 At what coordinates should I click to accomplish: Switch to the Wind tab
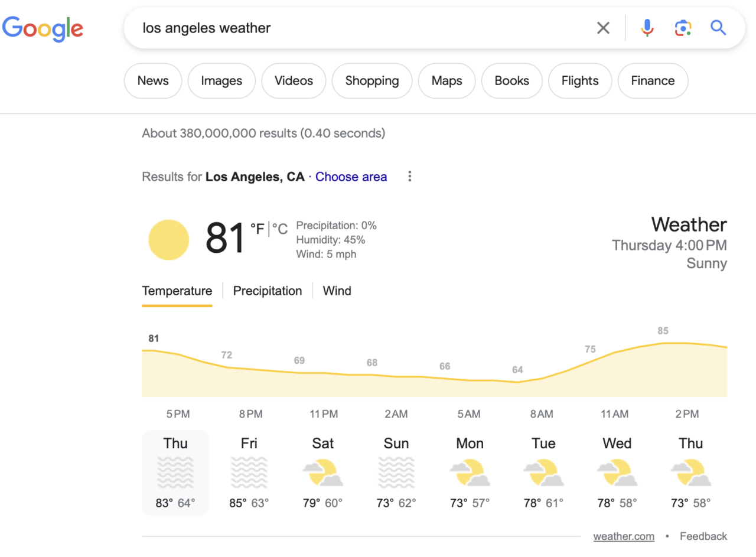pos(337,291)
